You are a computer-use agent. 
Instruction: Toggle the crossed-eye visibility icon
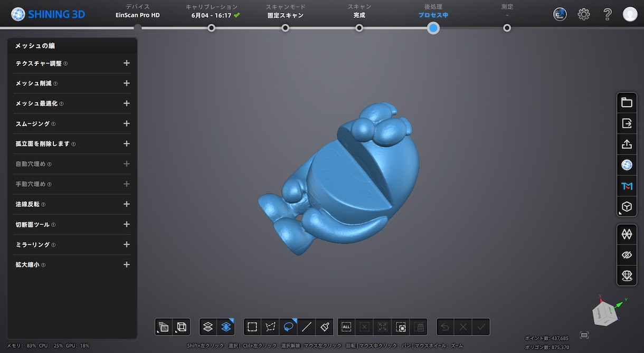tap(627, 255)
